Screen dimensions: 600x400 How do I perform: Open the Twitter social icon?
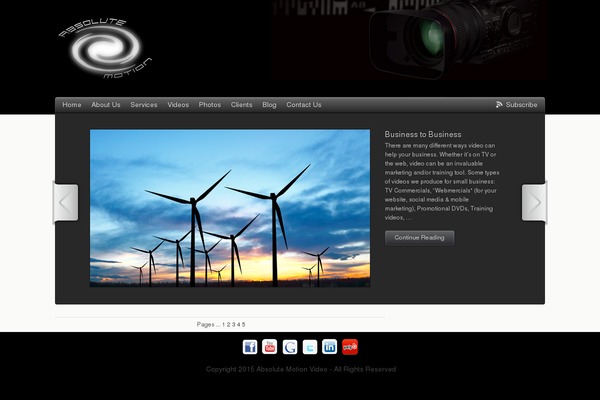tap(310, 347)
